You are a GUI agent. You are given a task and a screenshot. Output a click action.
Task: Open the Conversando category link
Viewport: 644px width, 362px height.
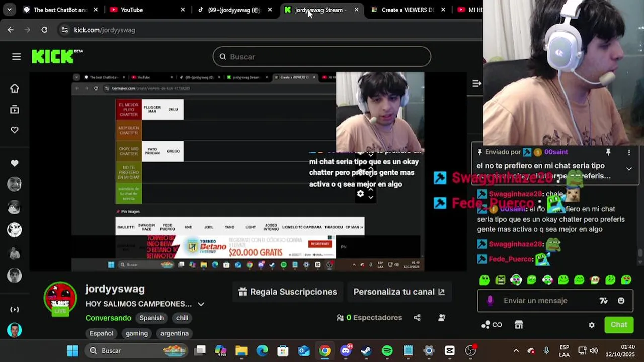(108, 318)
